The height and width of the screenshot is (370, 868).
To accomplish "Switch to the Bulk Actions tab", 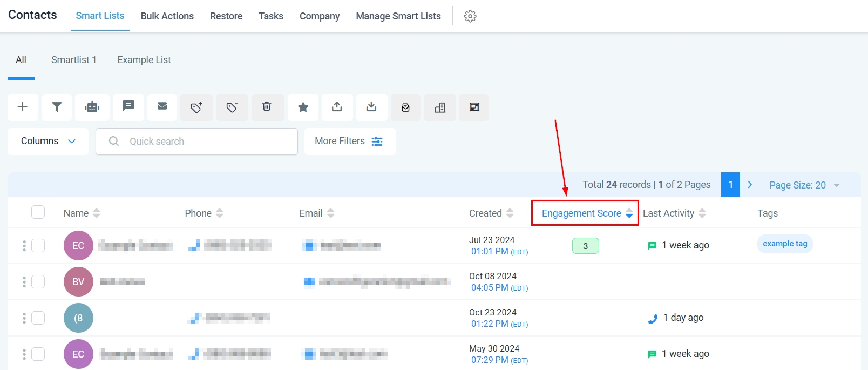I will point(167,16).
